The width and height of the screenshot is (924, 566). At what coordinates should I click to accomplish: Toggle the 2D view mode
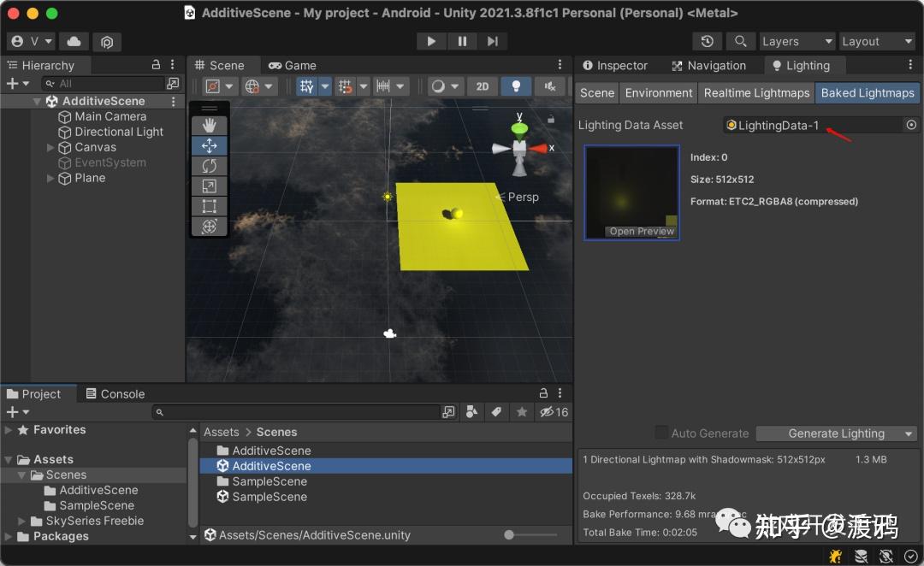click(x=483, y=86)
